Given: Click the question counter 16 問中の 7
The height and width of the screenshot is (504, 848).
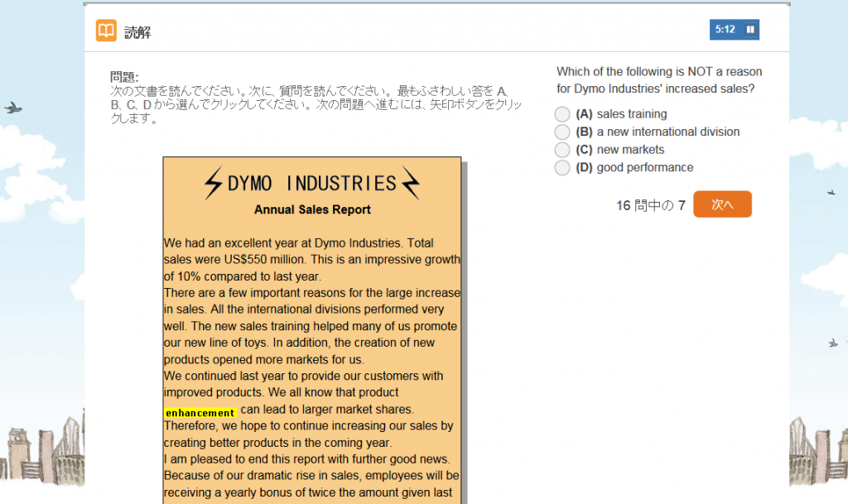Looking at the screenshot, I should click(651, 205).
